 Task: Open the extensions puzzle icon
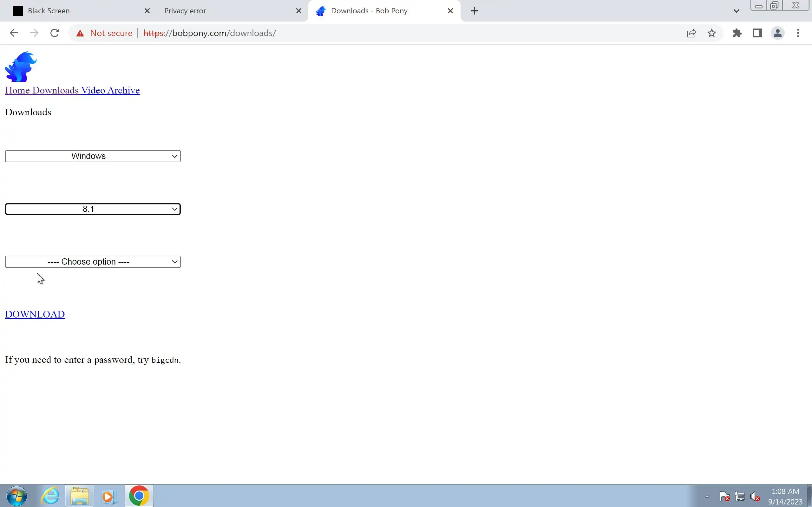coord(737,33)
